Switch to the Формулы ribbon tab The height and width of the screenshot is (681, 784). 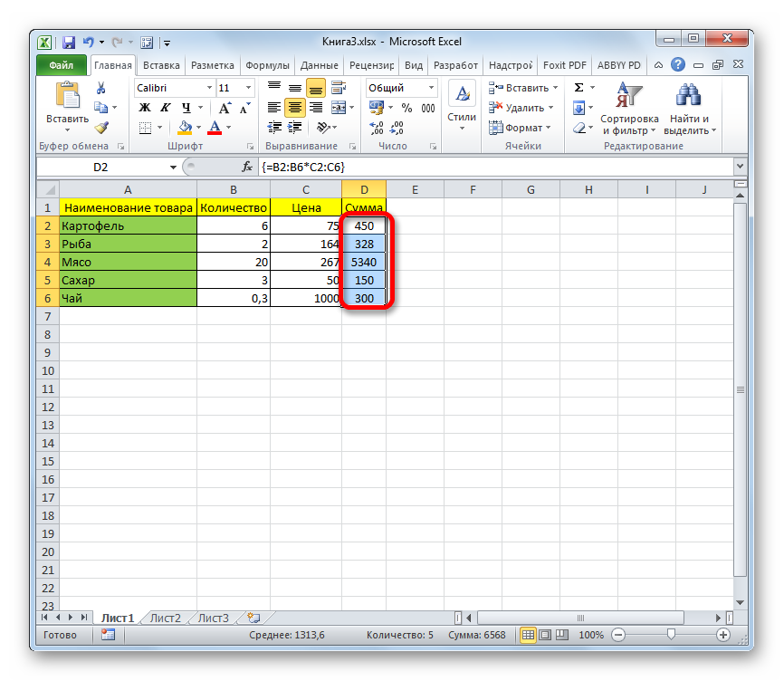pos(267,65)
